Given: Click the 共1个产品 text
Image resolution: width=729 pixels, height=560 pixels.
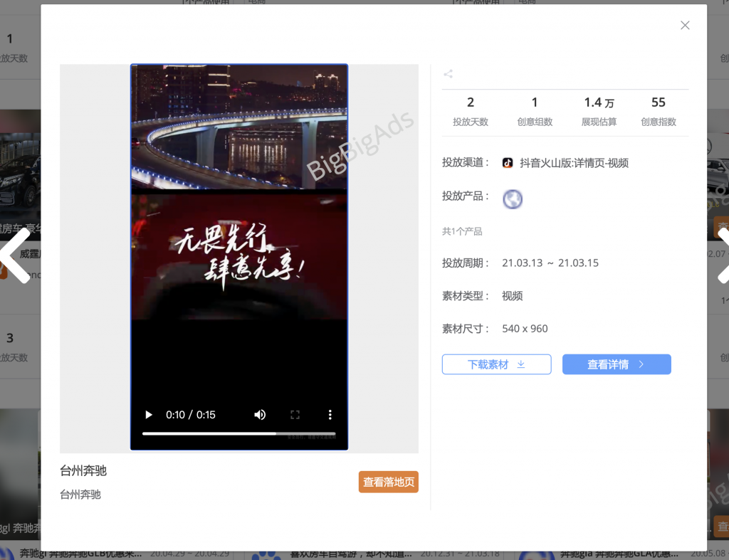Looking at the screenshot, I should point(461,231).
